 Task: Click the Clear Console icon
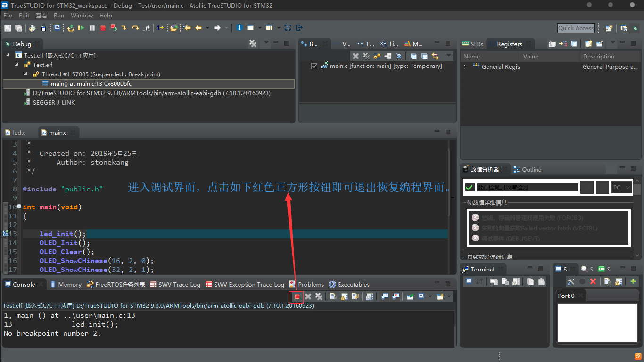point(333,296)
